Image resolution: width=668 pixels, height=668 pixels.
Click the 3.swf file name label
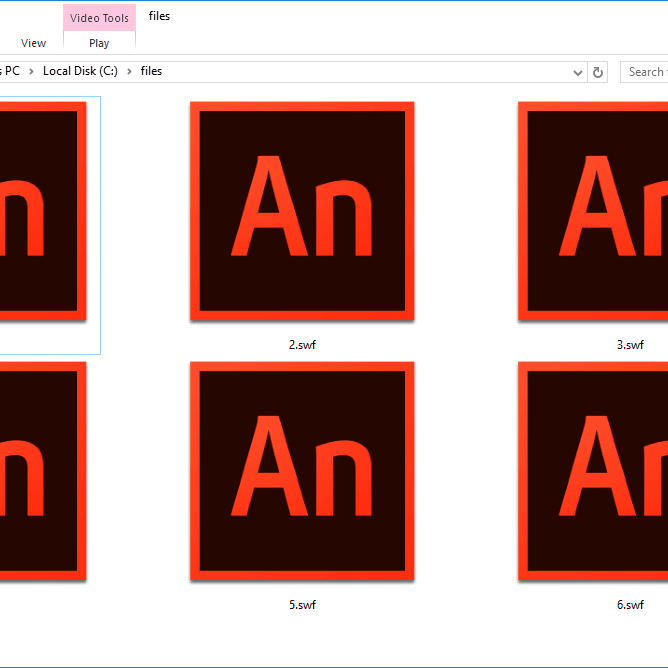pyautogui.click(x=630, y=345)
